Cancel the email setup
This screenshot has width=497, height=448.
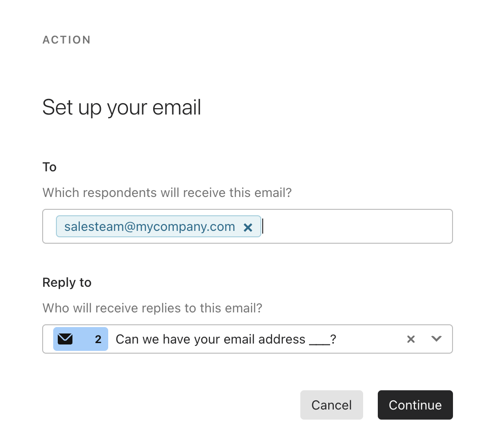tap(331, 405)
